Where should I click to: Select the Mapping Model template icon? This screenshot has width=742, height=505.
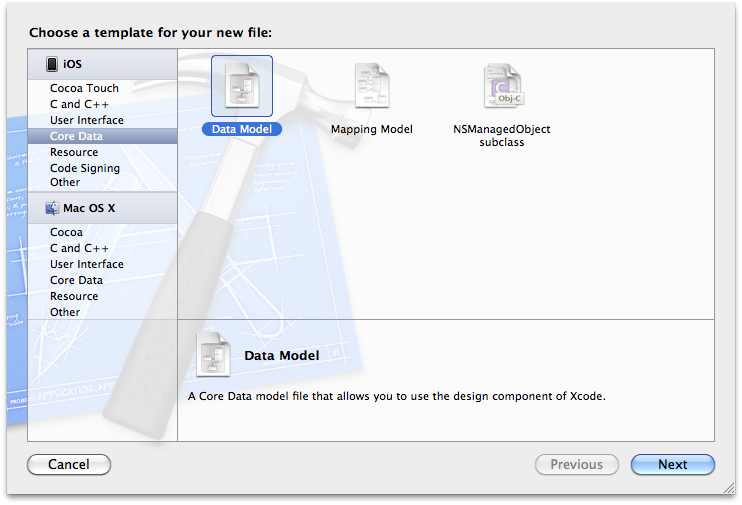point(372,86)
